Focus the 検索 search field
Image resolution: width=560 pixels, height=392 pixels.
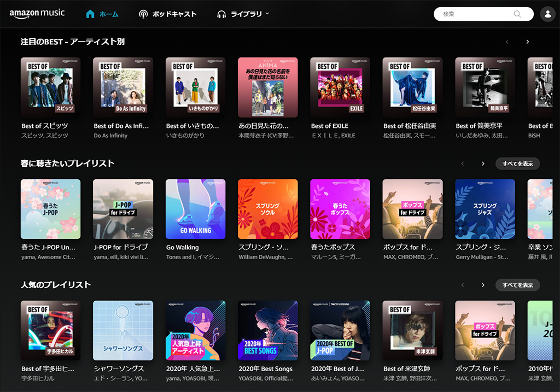point(483,14)
